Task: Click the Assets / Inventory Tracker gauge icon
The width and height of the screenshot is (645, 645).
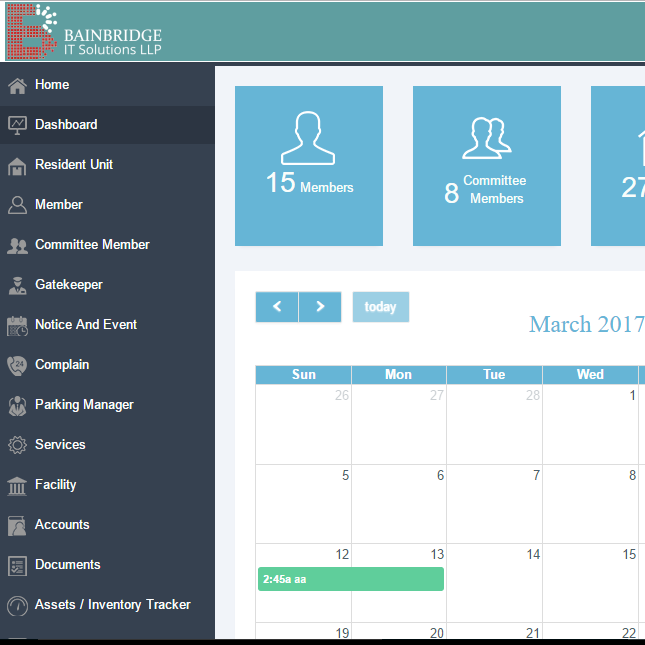Action: pyautogui.click(x=17, y=606)
